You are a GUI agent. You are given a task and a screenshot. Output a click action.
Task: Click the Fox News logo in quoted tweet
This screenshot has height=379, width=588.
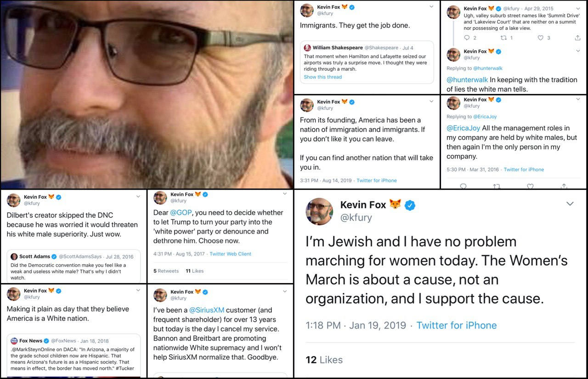(14, 341)
